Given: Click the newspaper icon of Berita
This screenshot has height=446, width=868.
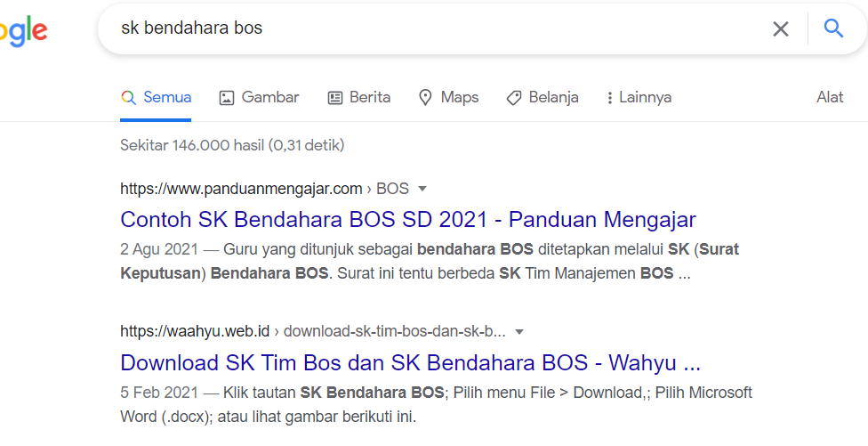Looking at the screenshot, I should point(335,98).
